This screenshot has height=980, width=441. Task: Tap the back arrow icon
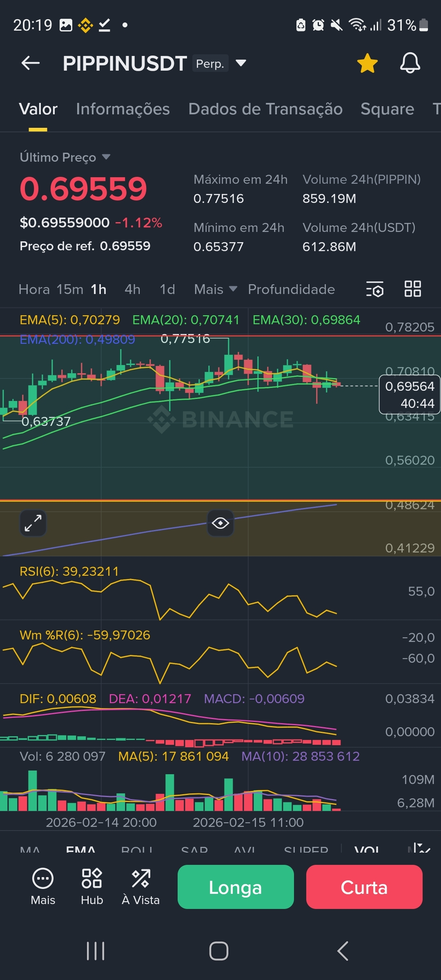[31, 63]
